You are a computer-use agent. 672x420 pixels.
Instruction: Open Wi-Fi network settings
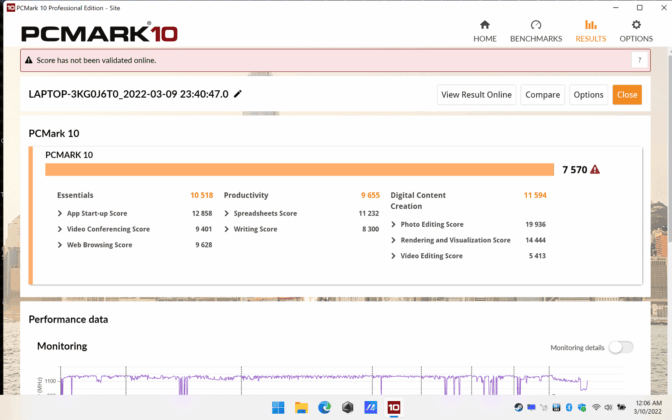[596, 407]
